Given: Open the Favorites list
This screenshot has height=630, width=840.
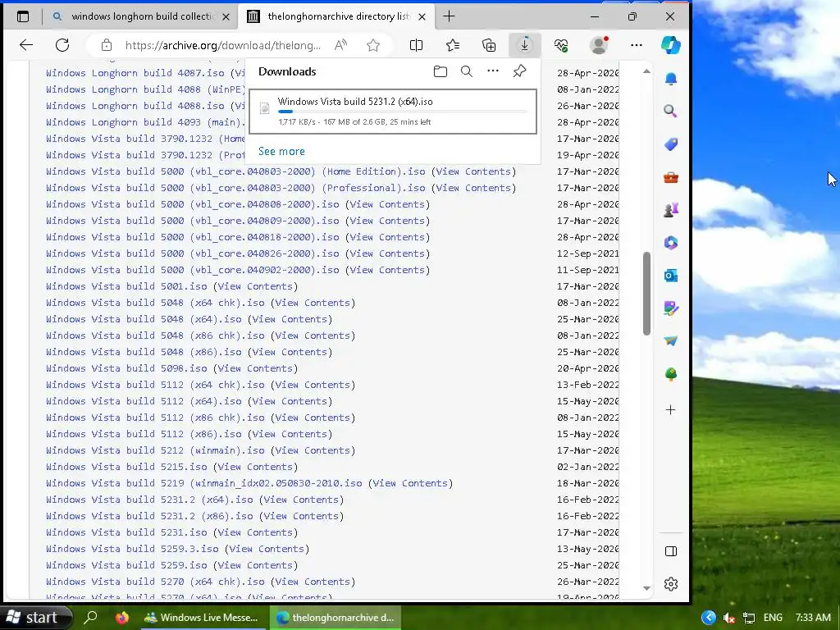Looking at the screenshot, I should click(453, 45).
